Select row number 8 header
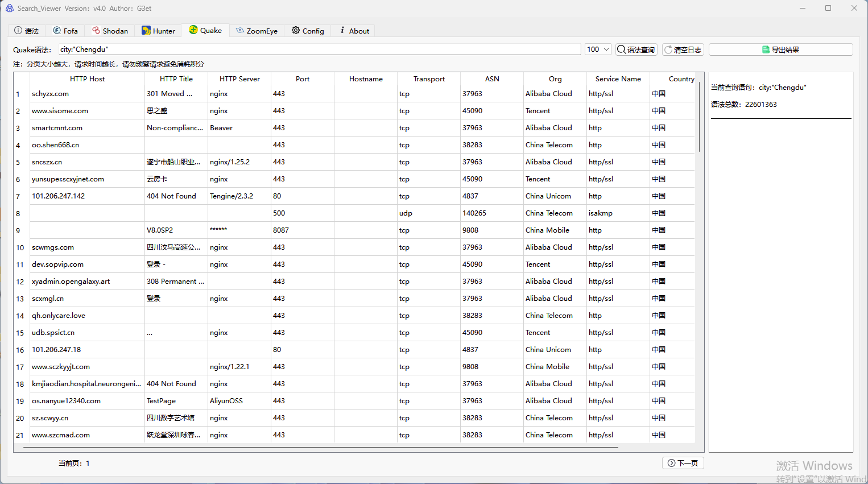Viewport: 868px width, 484px height. pos(22,213)
